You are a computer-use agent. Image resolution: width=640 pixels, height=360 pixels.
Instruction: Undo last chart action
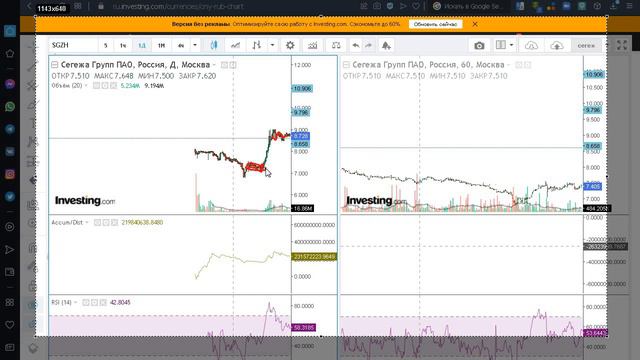(356, 45)
